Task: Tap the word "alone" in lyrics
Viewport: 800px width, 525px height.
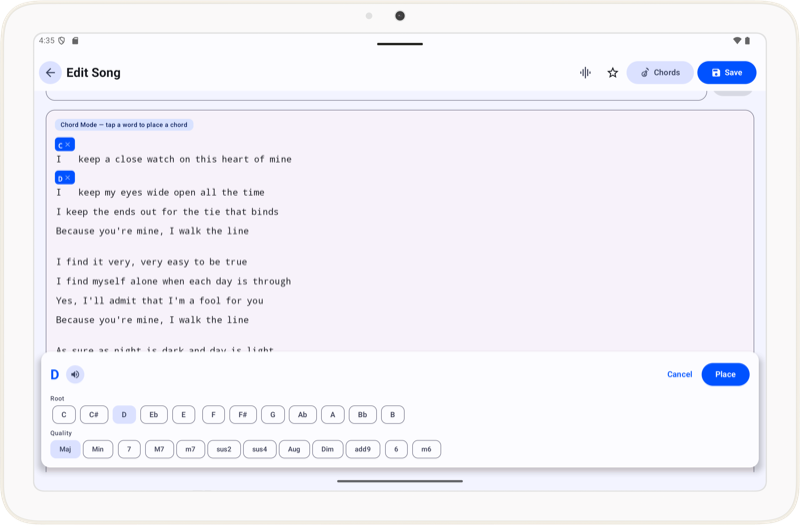Action: click(143, 282)
